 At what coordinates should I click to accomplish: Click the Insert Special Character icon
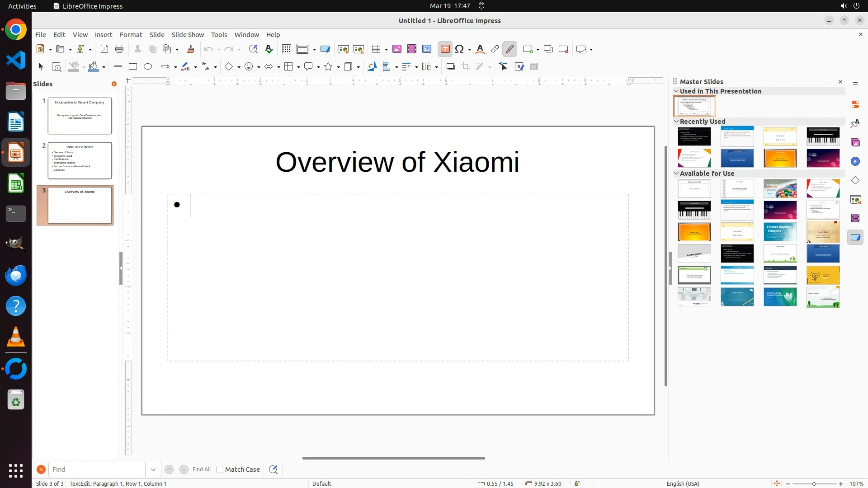pyautogui.click(x=460, y=49)
